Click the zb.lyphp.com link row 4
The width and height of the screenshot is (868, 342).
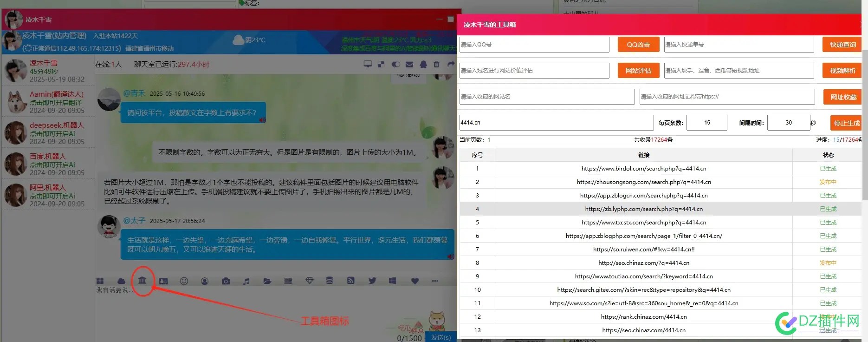644,209
